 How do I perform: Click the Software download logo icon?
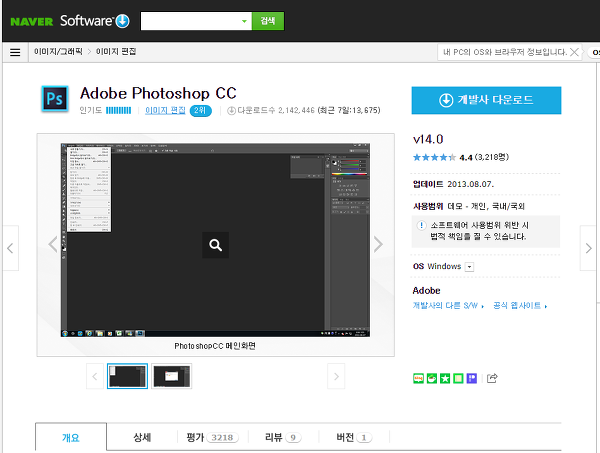point(122,21)
